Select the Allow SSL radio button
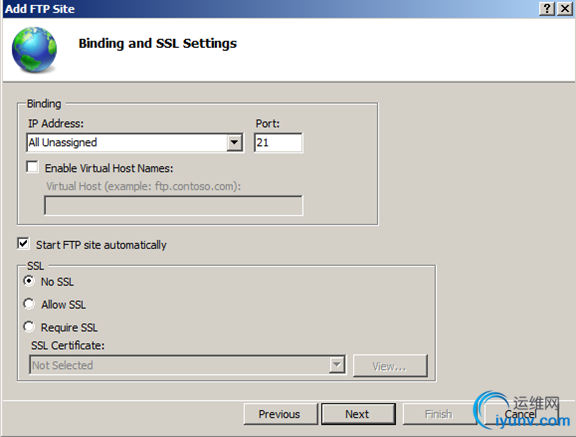This screenshot has width=576, height=437. (29, 304)
